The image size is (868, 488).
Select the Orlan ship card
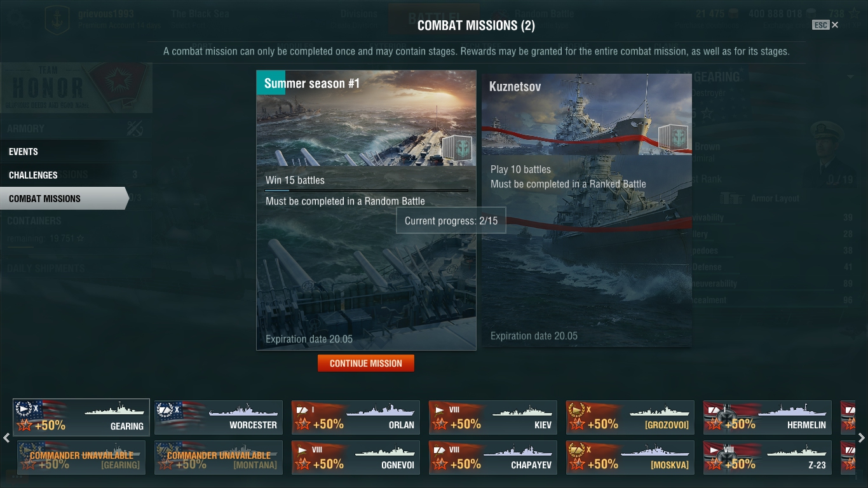(356, 417)
